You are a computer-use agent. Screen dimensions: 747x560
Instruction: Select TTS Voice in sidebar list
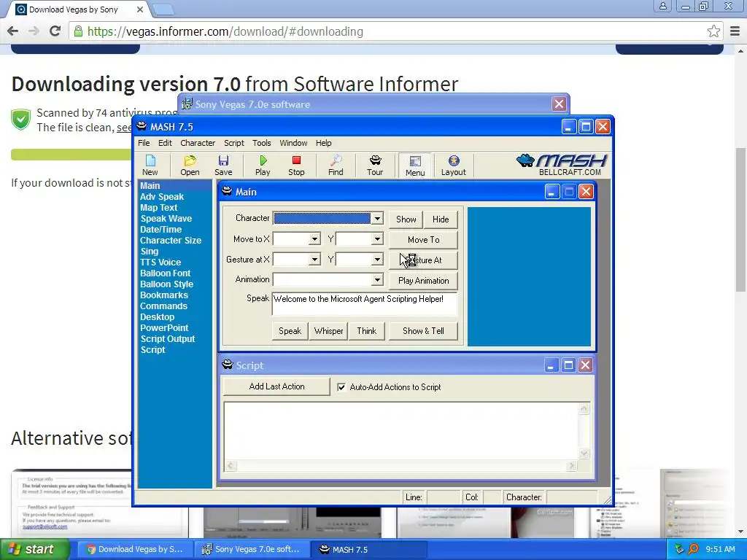(160, 262)
